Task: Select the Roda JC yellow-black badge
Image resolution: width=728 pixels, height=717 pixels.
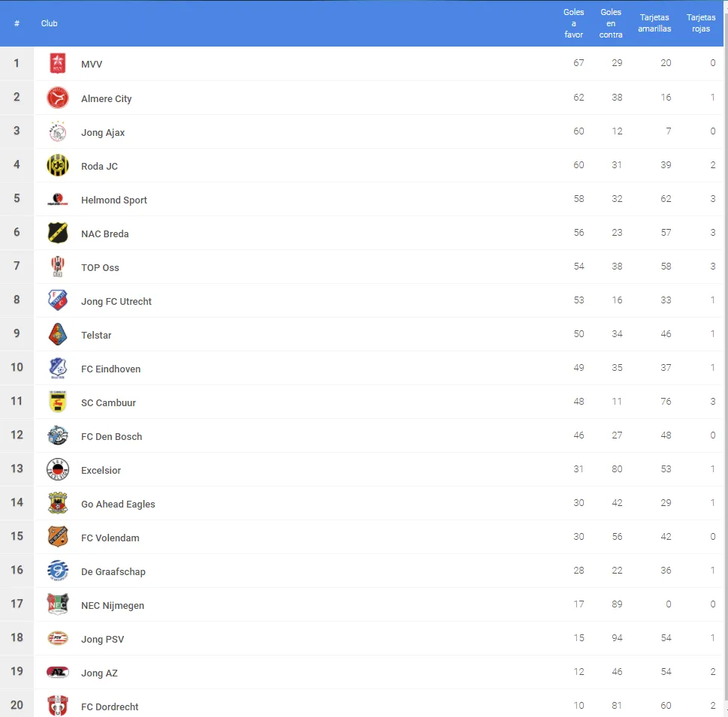Action: tap(58, 165)
